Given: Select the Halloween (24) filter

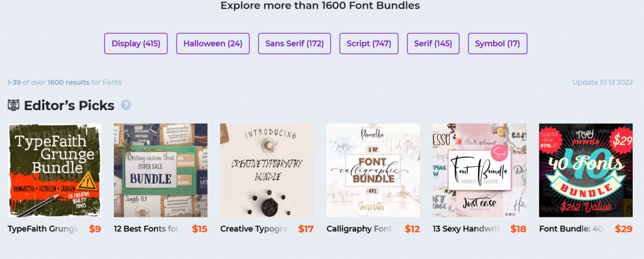Looking at the screenshot, I should [x=213, y=43].
